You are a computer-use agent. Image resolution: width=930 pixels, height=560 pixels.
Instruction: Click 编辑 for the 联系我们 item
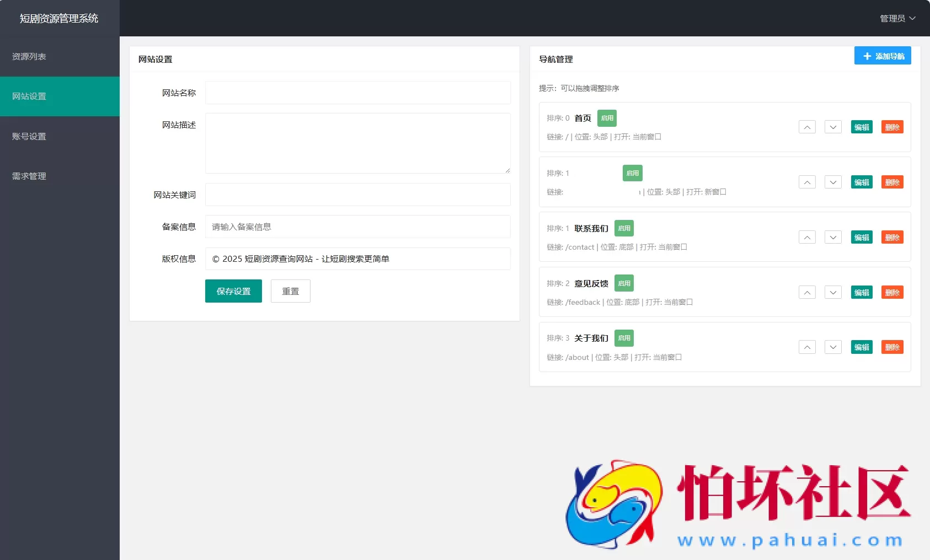[862, 237]
